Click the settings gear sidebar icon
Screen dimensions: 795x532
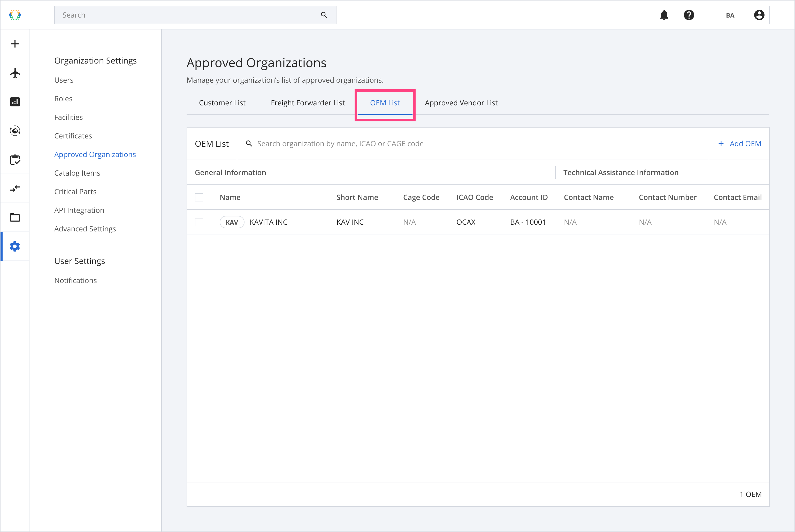click(x=15, y=246)
